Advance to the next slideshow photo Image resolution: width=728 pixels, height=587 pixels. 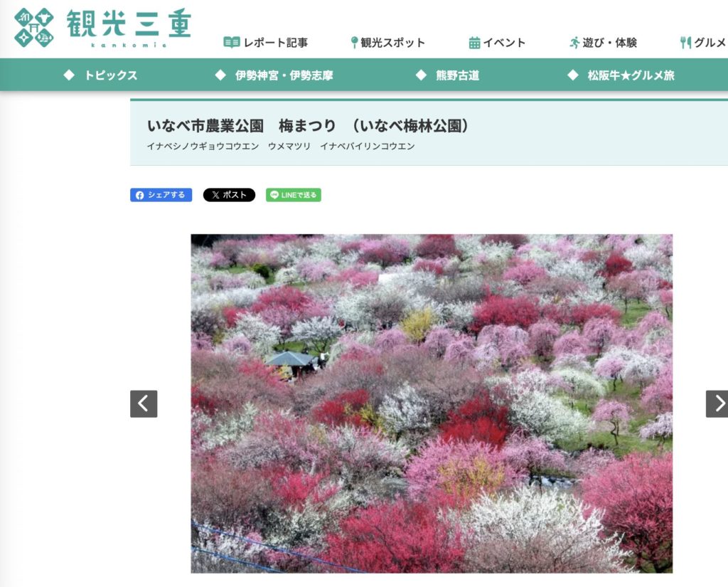pyautogui.click(x=717, y=404)
